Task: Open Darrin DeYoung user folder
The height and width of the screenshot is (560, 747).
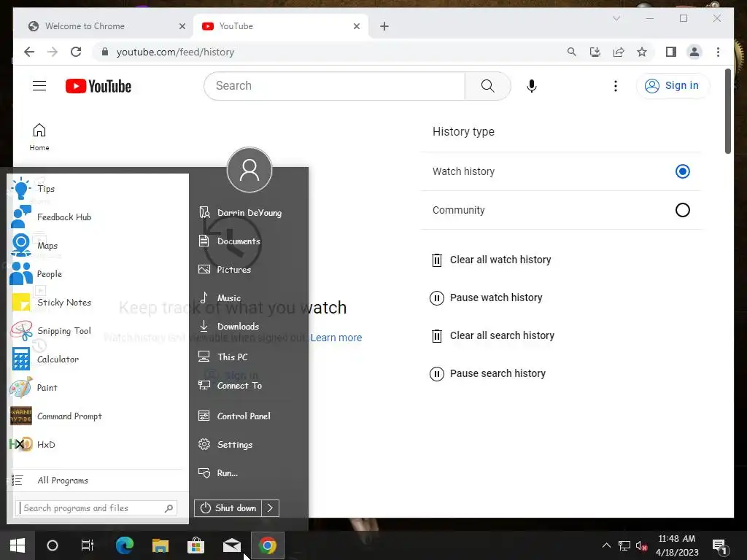Action: (240, 213)
